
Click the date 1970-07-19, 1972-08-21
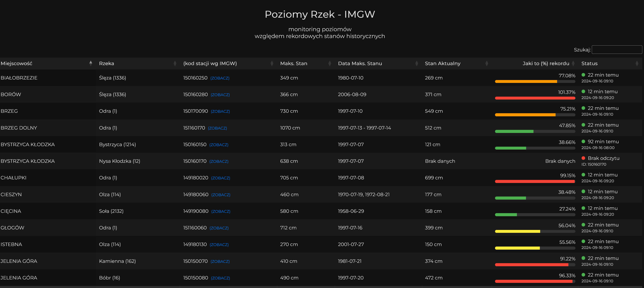click(364, 194)
